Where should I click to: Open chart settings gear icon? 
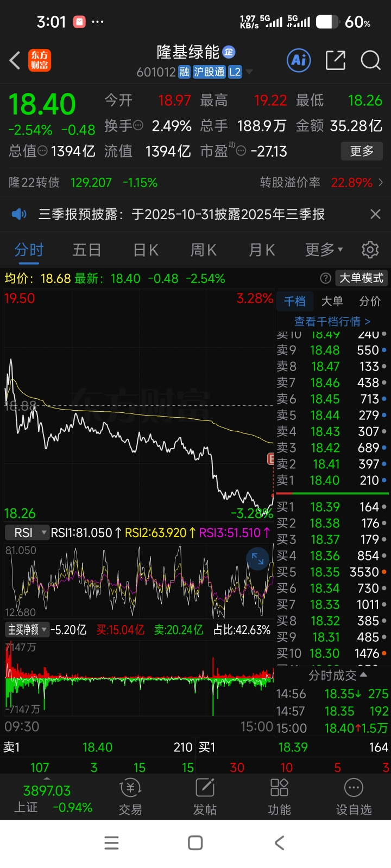[370, 250]
